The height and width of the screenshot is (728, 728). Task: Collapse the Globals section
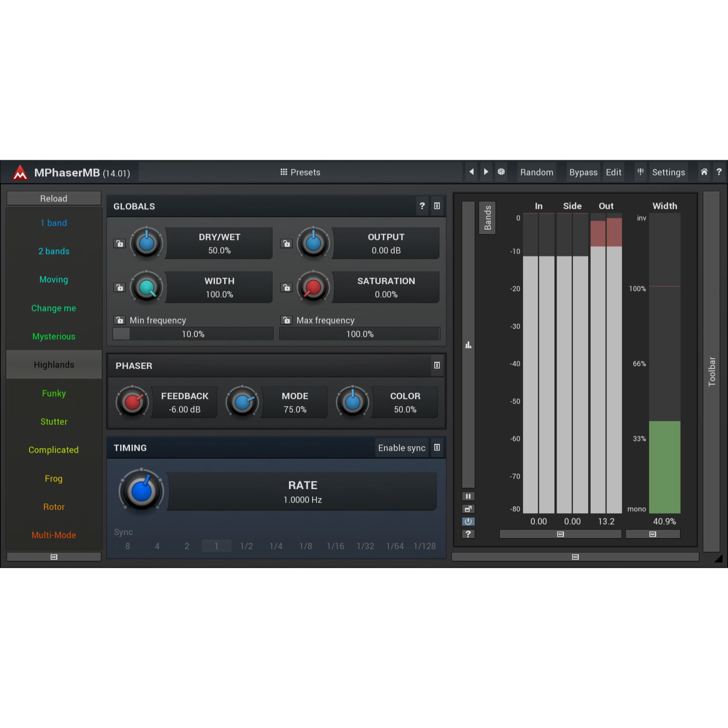(437, 206)
